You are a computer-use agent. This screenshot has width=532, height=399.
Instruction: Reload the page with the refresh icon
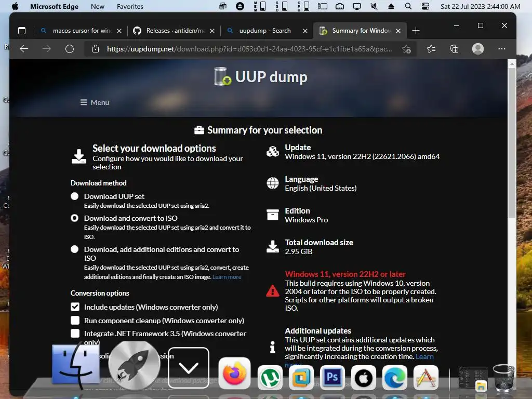coord(70,49)
